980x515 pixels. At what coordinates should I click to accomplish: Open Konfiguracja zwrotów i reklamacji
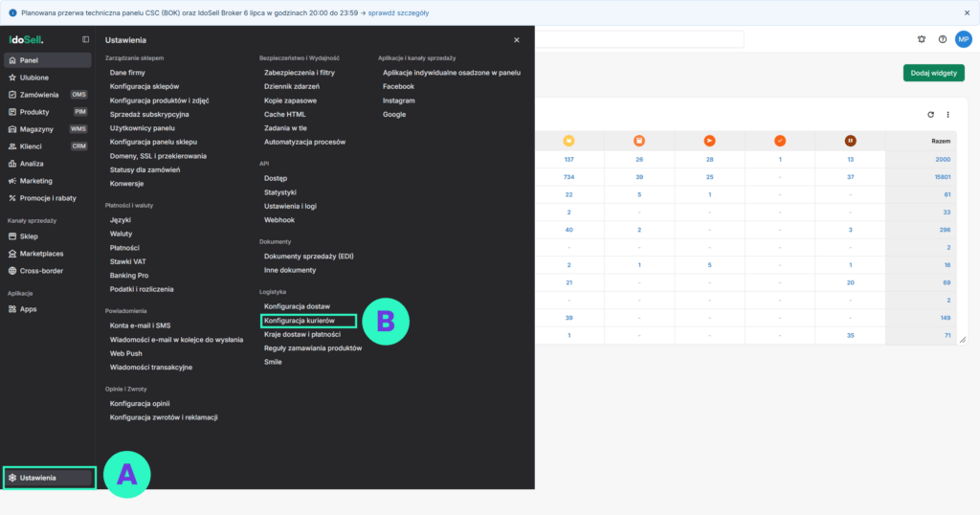[164, 417]
